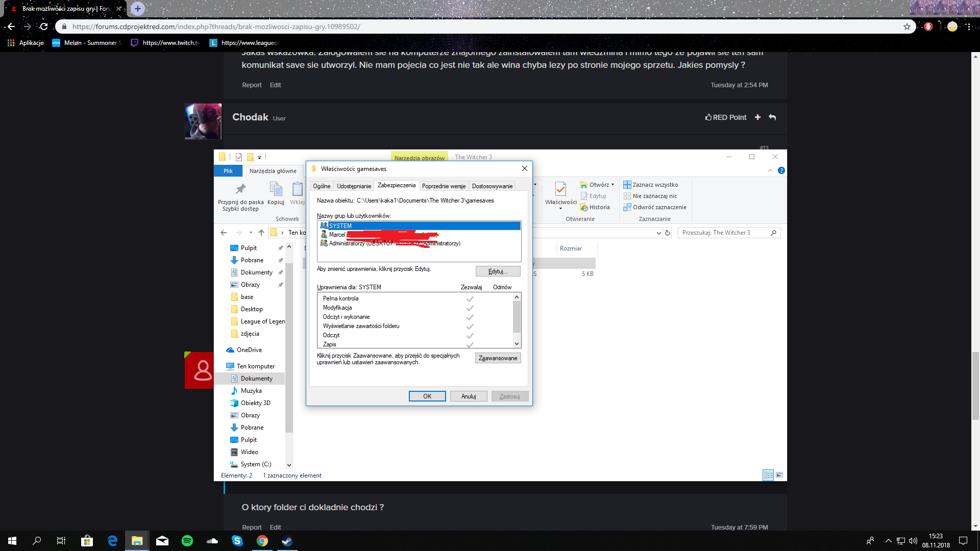This screenshot has height=551, width=980.
Task: Click the Chrome reload page icon
Action: [44, 27]
